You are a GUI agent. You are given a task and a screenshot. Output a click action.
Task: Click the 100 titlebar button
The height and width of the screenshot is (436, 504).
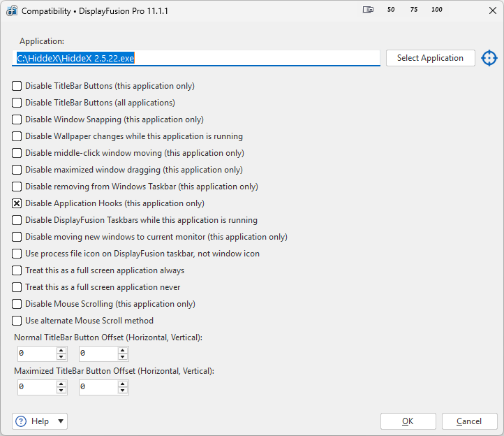click(x=437, y=10)
